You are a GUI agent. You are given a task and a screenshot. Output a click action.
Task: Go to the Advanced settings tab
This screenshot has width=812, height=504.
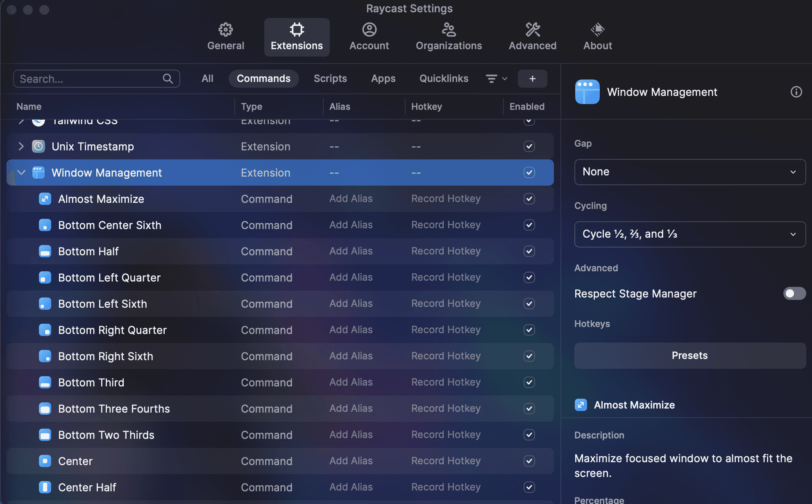point(533,37)
